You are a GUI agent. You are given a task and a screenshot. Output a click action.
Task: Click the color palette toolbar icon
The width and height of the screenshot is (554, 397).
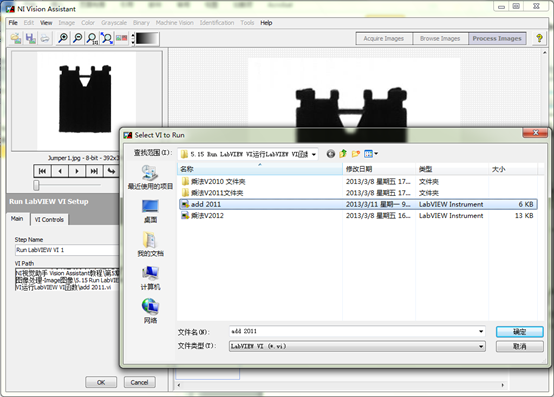[122, 38]
